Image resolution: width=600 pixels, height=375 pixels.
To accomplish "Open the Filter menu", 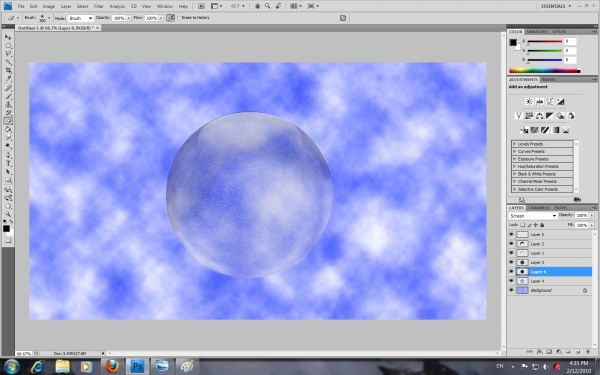I will pyautogui.click(x=99, y=6).
